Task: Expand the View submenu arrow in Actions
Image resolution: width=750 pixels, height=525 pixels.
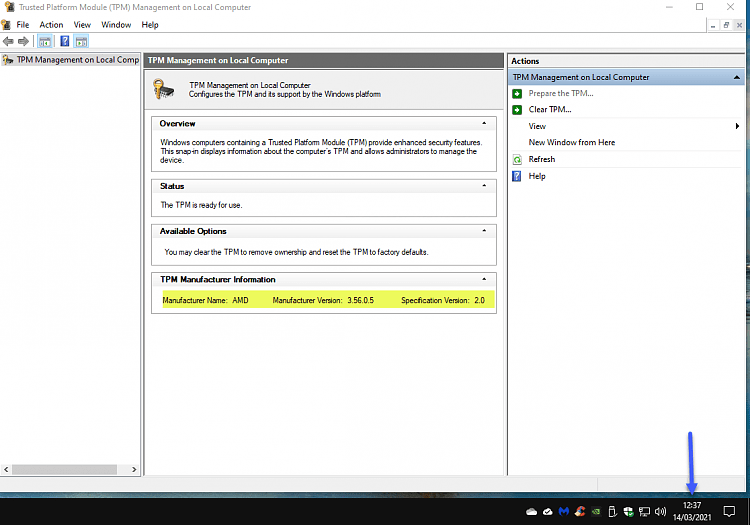Action: point(737,126)
